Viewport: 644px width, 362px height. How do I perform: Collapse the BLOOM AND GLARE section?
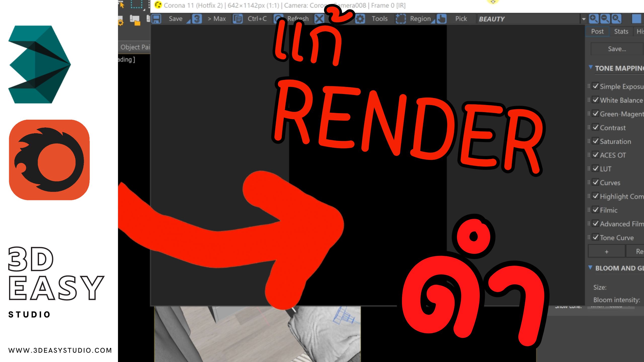pyautogui.click(x=590, y=267)
